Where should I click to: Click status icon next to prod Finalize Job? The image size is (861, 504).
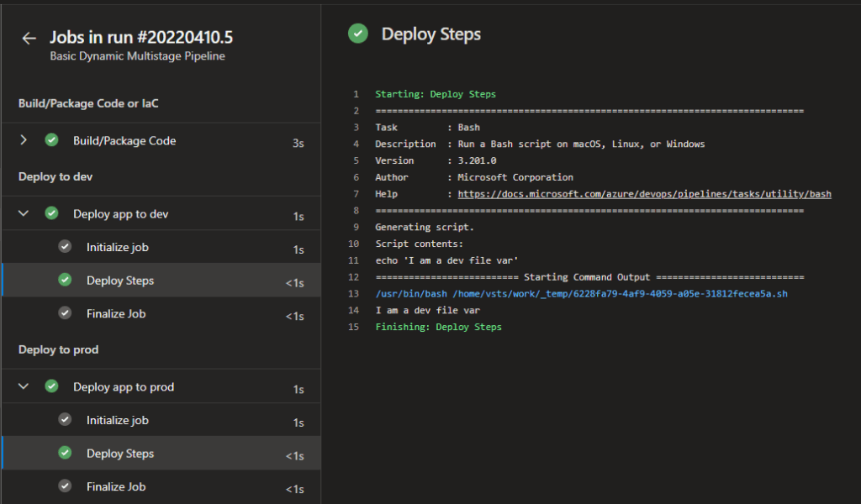click(x=65, y=486)
